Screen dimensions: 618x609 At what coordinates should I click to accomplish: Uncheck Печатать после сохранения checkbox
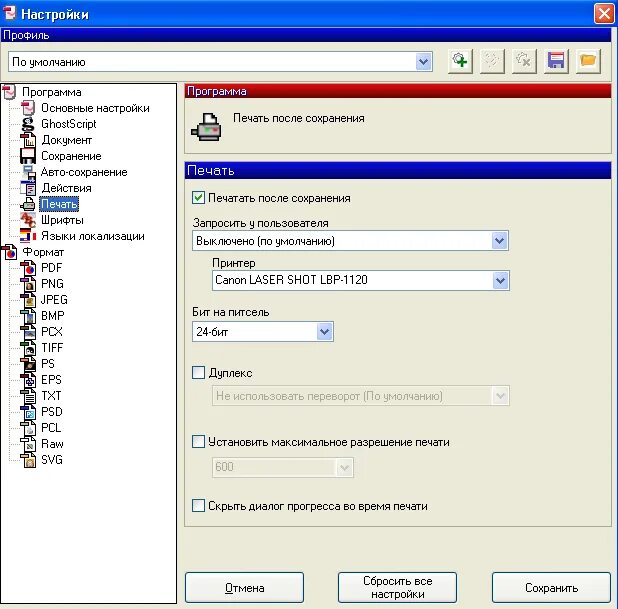click(x=198, y=198)
